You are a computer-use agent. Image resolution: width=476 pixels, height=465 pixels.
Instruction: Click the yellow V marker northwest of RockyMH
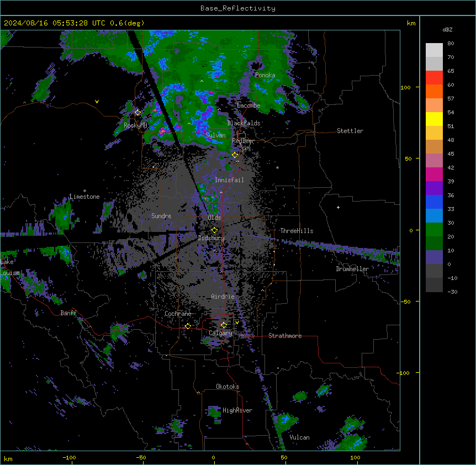tap(97, 102)
